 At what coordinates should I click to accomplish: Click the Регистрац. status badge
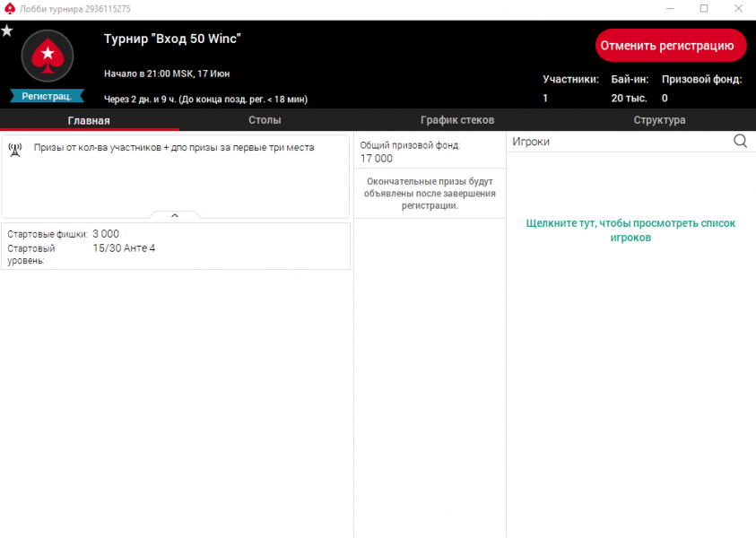coord(47,95)
